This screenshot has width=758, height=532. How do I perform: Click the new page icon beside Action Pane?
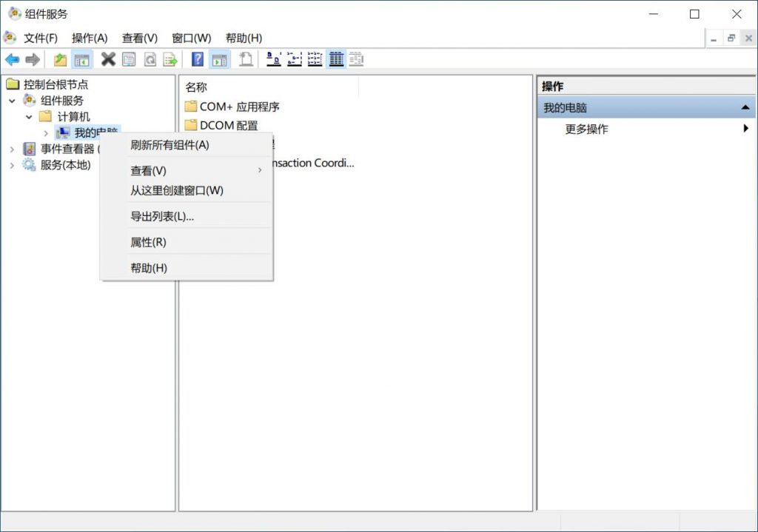coord(246,59)
